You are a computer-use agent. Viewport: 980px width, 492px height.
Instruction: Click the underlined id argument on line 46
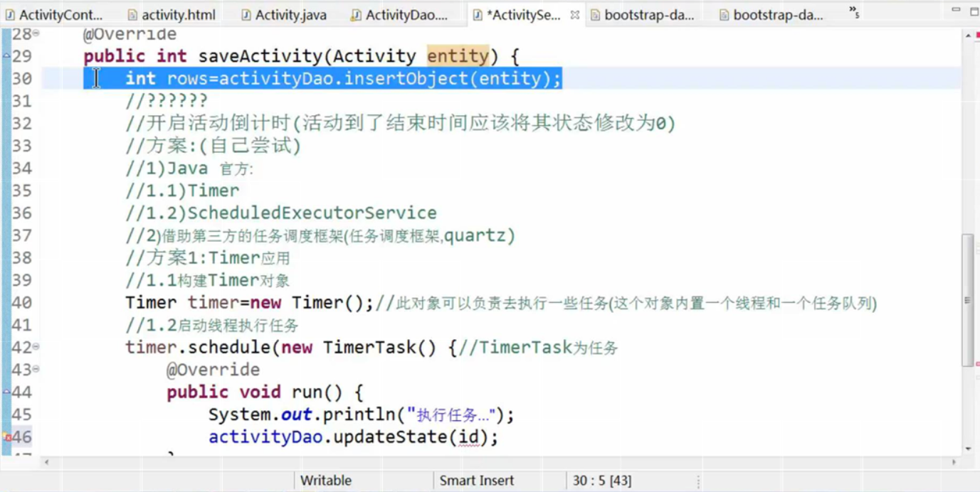click(x=468, y=437)
